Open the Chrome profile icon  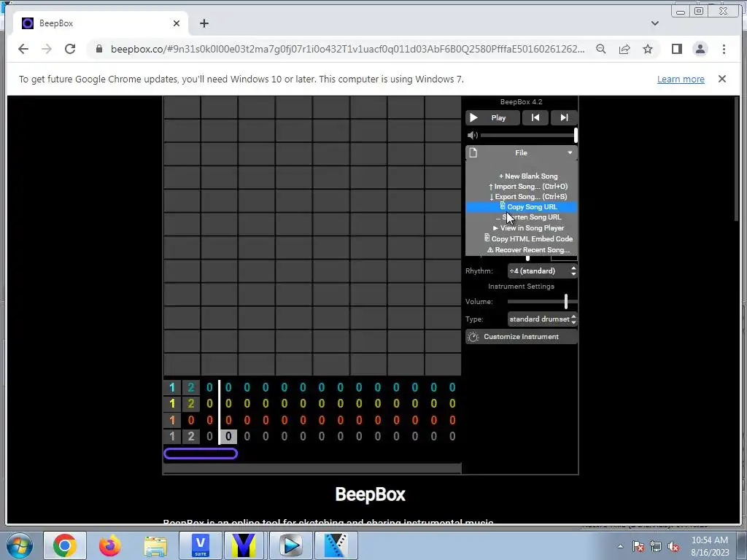(x=700, y=49)
